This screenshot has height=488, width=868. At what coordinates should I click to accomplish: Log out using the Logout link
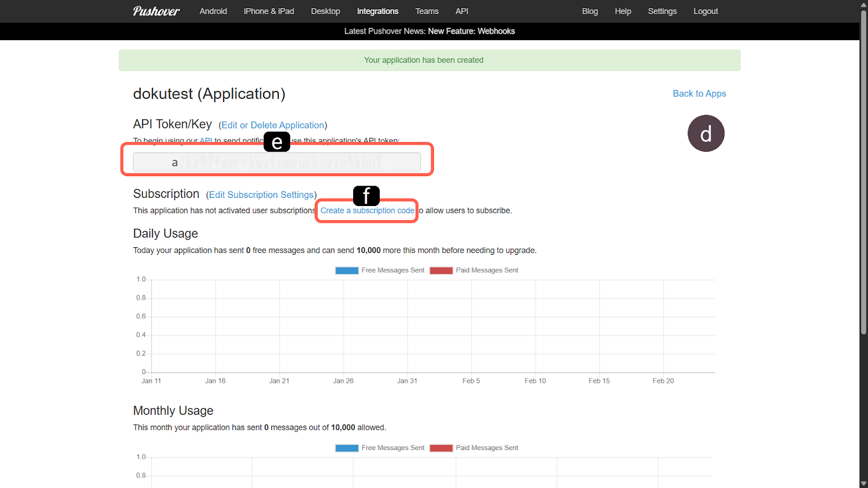[x=705, y=11]
